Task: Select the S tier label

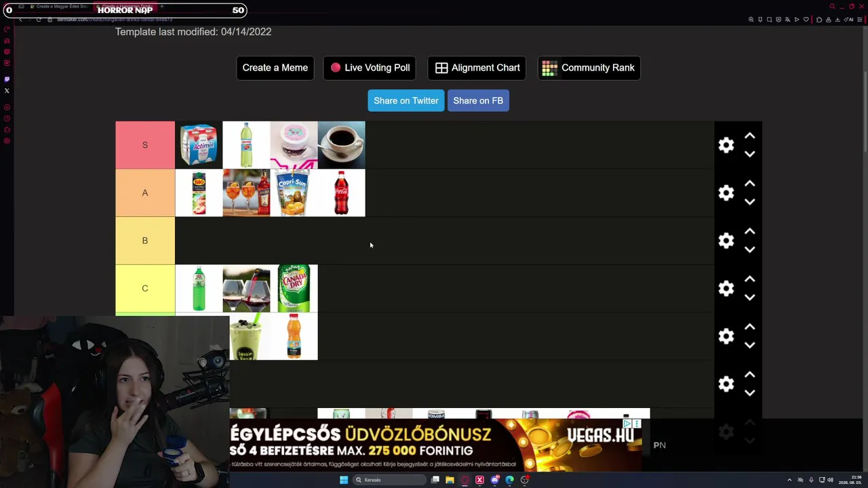Action: [145, 145]
